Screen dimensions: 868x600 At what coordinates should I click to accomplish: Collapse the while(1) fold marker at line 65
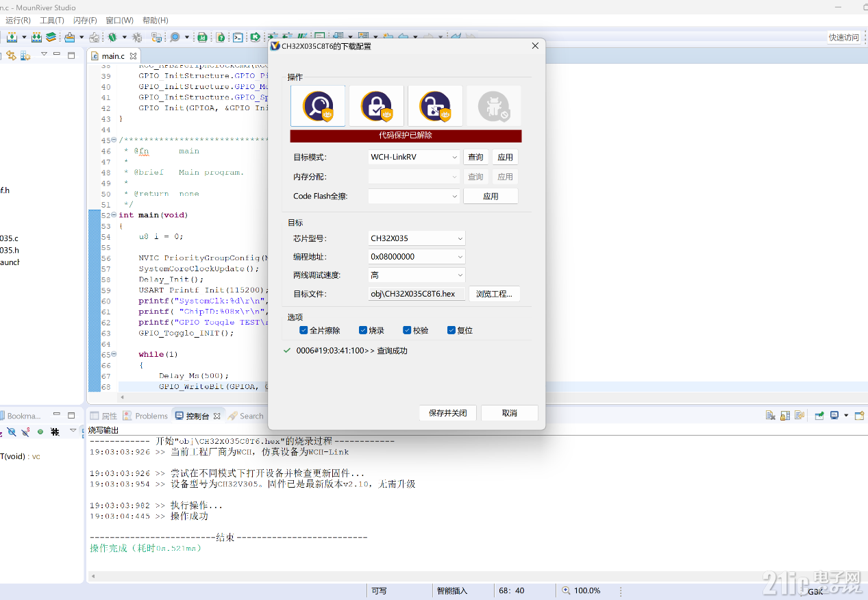pos(114,354)
